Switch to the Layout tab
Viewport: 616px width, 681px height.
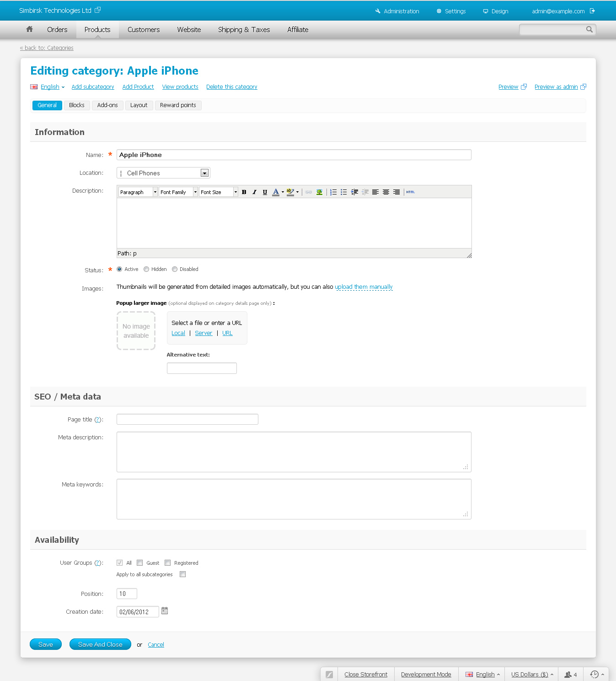point(139,105)
